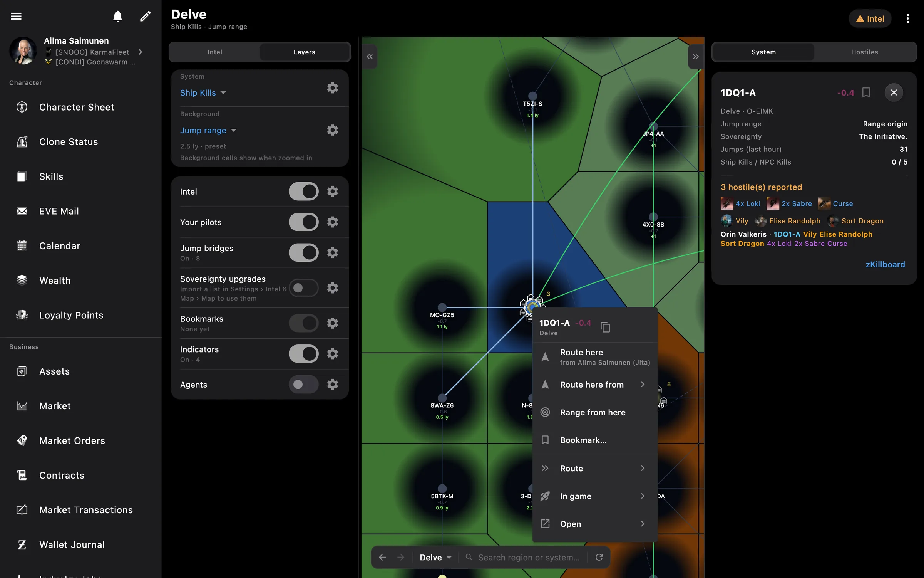Screen dimensions: 924x578
Task: Open the Jump range dropdown
Action: coord(208,131)
